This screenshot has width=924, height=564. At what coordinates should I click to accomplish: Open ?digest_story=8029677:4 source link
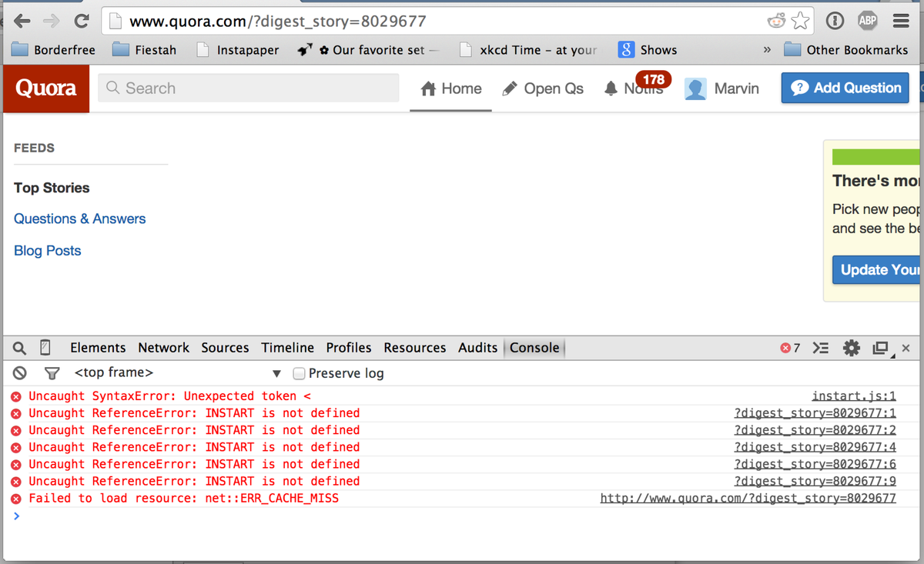coord(815,447)
